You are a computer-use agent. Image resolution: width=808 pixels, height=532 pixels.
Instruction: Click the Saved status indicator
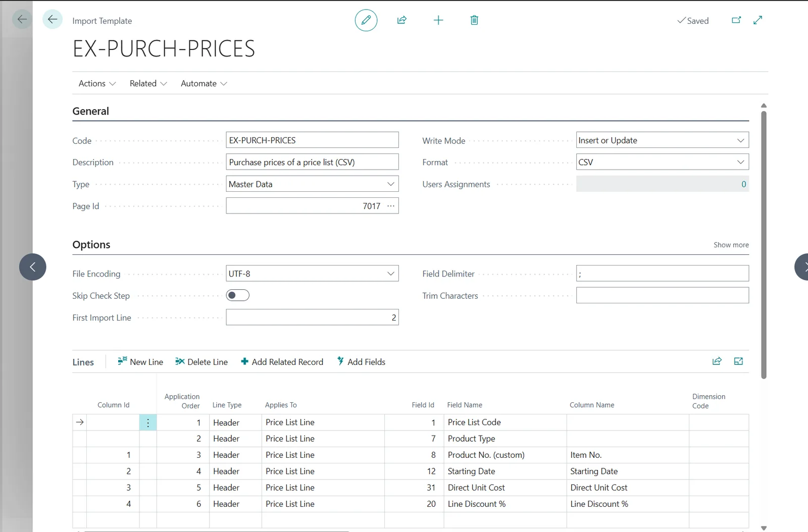(693, 21)
